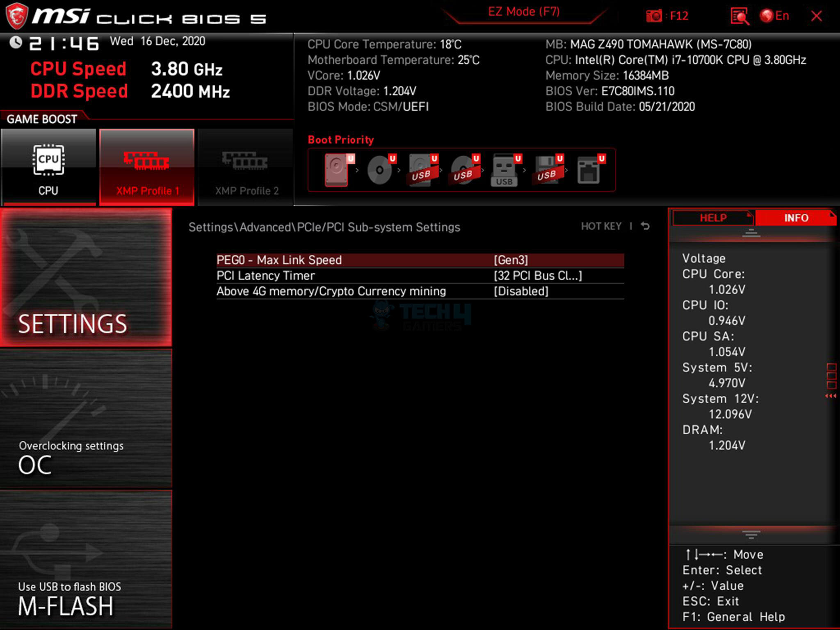The width and height of the screenshot is (840, 630).
Task: Open PCI Latency Timer value dropdown
Action: 538,276
